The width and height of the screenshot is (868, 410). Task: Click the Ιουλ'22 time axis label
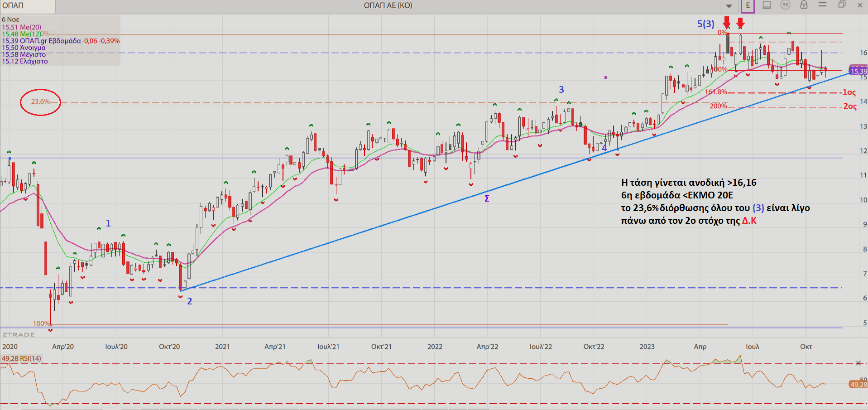[x=541, y=347]
